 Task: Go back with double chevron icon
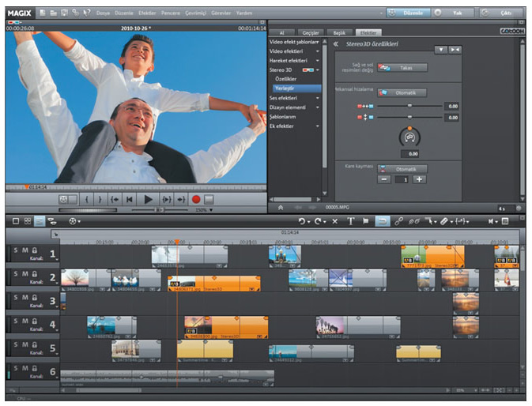tap(335, 44)
